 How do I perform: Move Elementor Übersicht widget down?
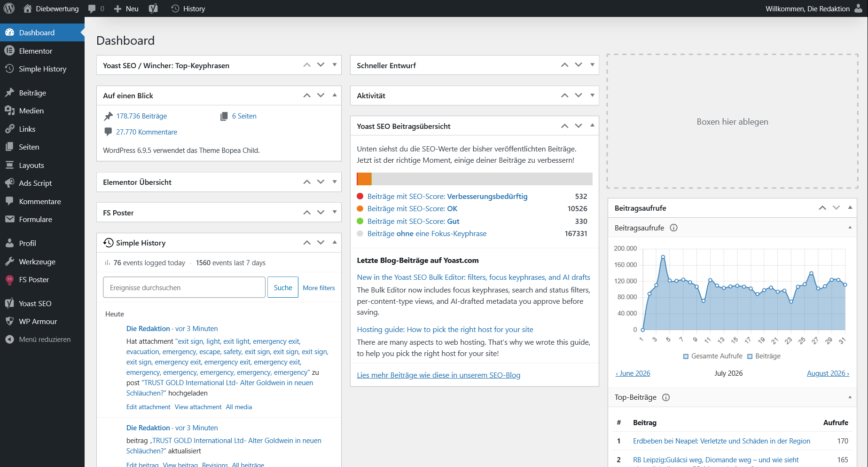click(x=321, y=182)
